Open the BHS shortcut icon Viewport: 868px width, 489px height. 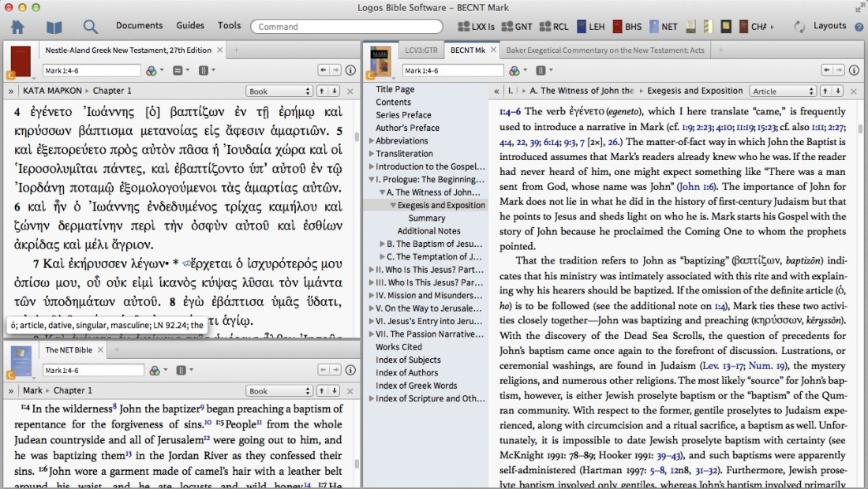(x=627, y=27)
